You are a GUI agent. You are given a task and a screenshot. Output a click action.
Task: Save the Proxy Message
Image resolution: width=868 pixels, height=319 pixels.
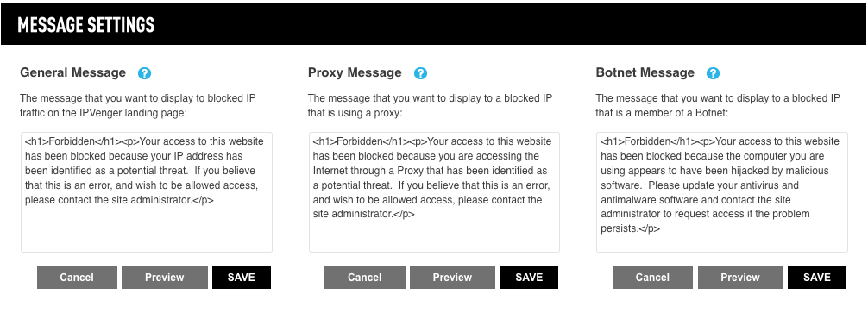tap(529, 278)
